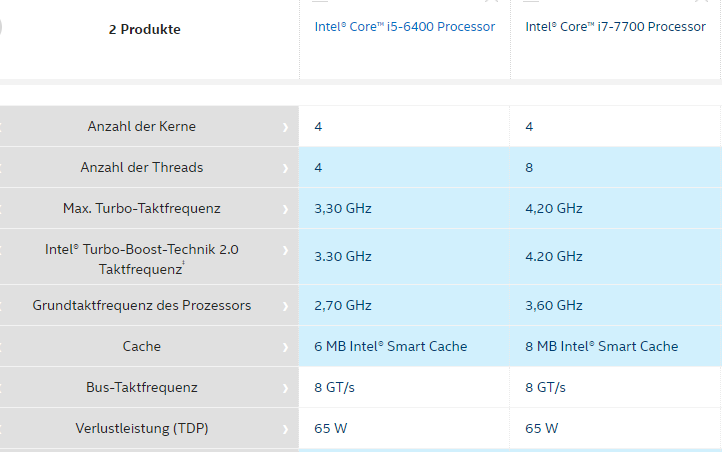Viewport: 722px width, 452px height.
Task: Select the 'Max. Turbo-Taktfrequenz' label
Action: tap(142, 209)
